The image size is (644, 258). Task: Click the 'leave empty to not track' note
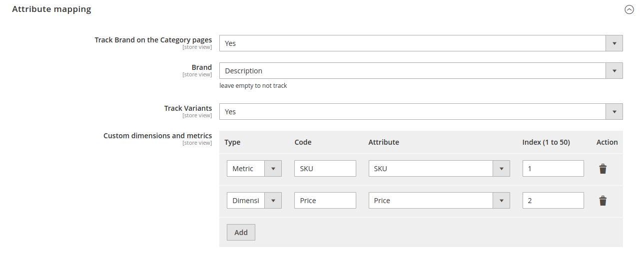tap(253, 86)
